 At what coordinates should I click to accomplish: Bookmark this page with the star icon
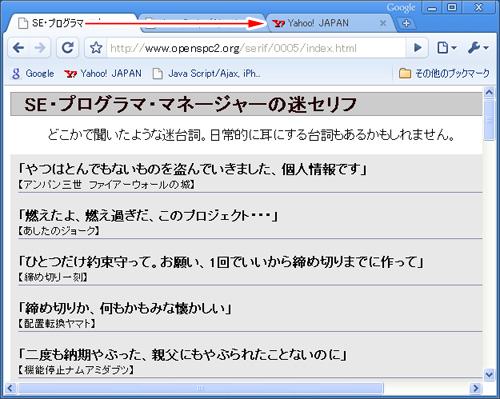click(96, 48)
